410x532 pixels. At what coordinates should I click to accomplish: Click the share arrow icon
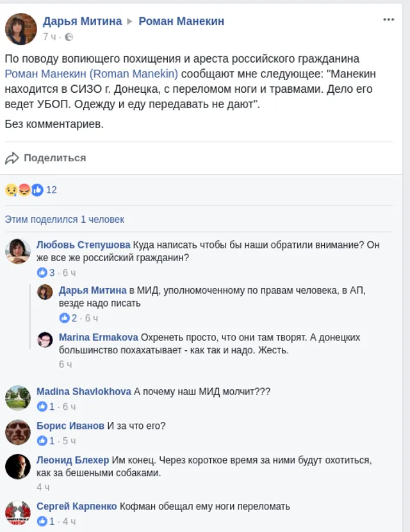(12, 157)
